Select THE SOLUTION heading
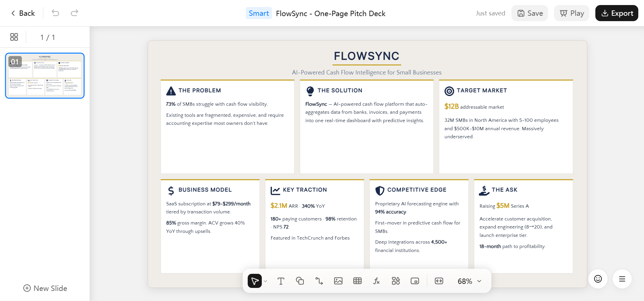 click(x=340, y=91)
